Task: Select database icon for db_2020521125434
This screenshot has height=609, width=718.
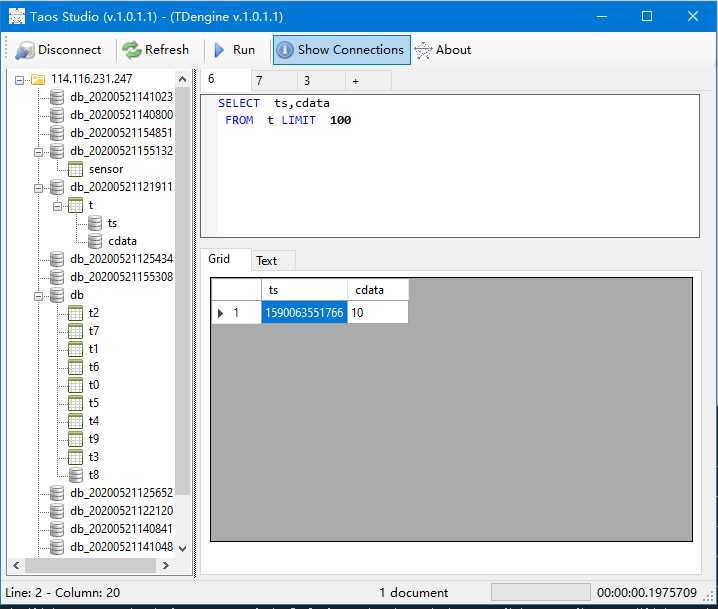Action: 57,260
